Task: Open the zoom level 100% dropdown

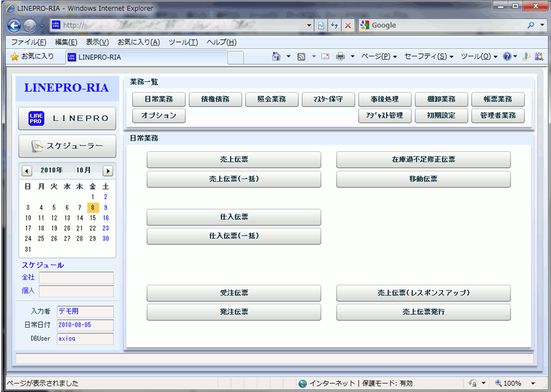Action: (x=533, y=383)
